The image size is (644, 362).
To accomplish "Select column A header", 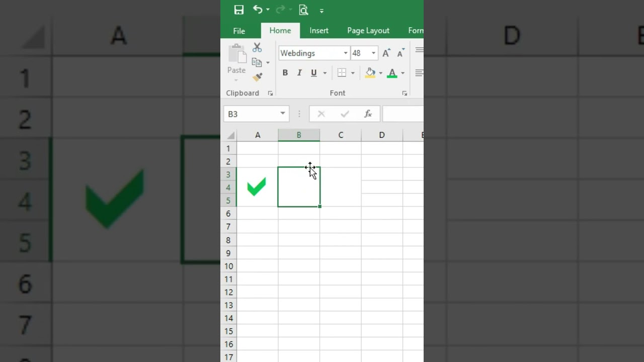I will [x=258, y=135].
